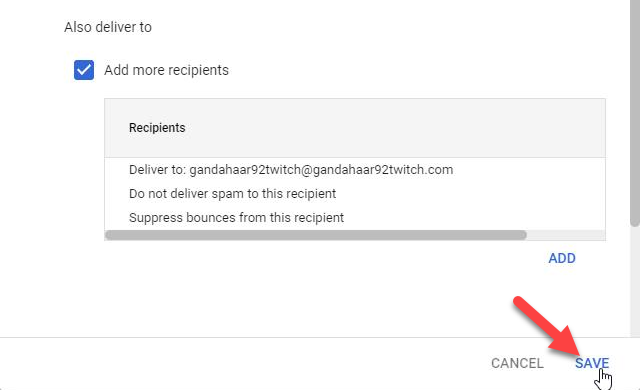Screen dimensions: 640x390
Task: Click the white checkmark inside the blue box
Action: point(84,70)
